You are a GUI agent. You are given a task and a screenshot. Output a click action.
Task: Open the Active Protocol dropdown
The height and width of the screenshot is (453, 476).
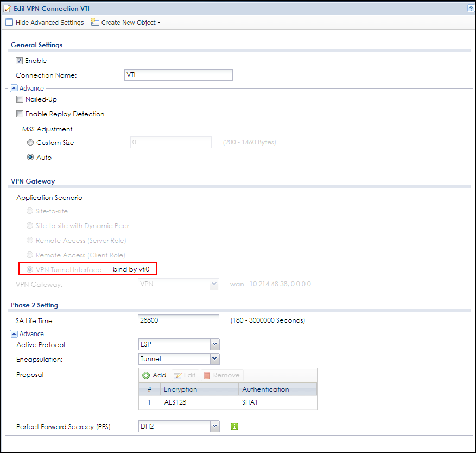coord(214,344)
